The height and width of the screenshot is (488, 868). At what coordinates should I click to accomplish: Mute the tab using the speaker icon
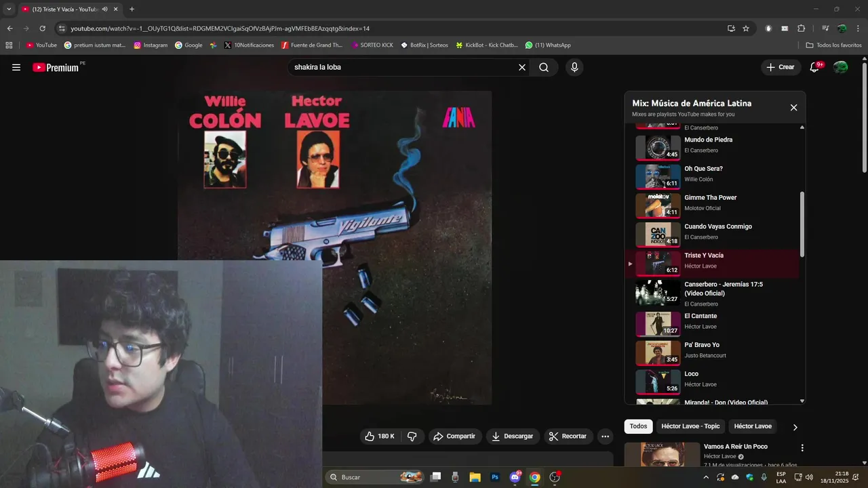[x=104, y=9]
